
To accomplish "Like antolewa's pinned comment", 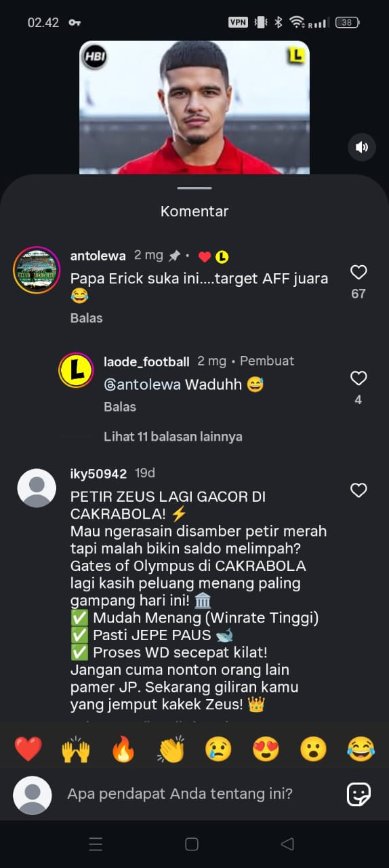I will [359, 273].
